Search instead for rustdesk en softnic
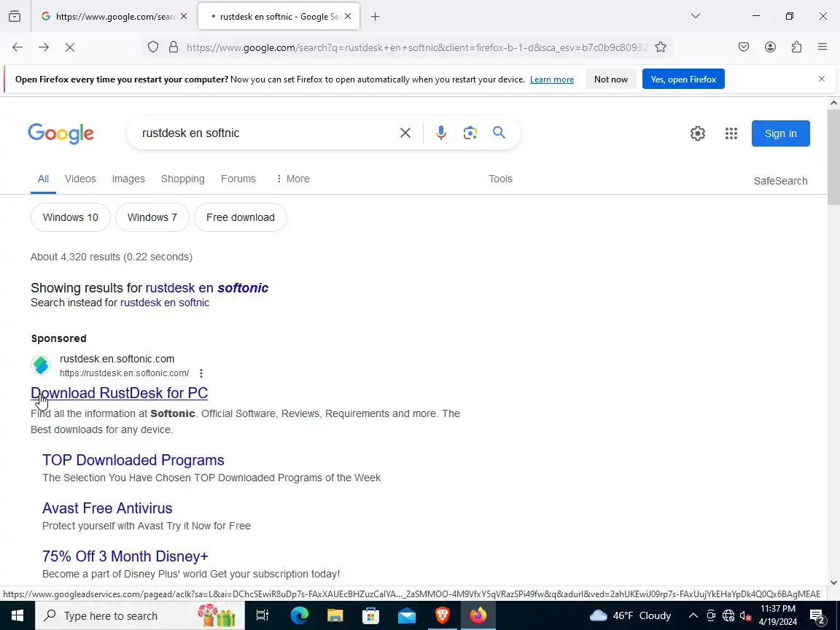 [x=165, y=303]
